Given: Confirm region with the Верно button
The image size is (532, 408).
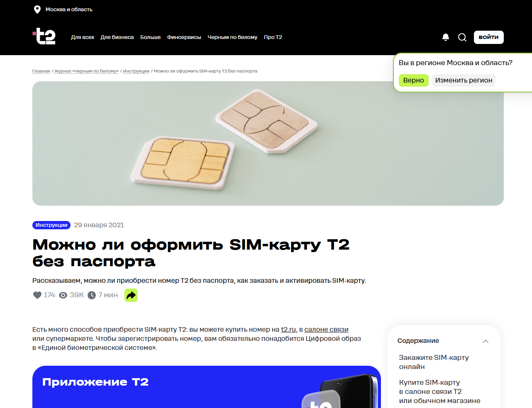Looking at the screenshot, I should (x=414, y=80).
